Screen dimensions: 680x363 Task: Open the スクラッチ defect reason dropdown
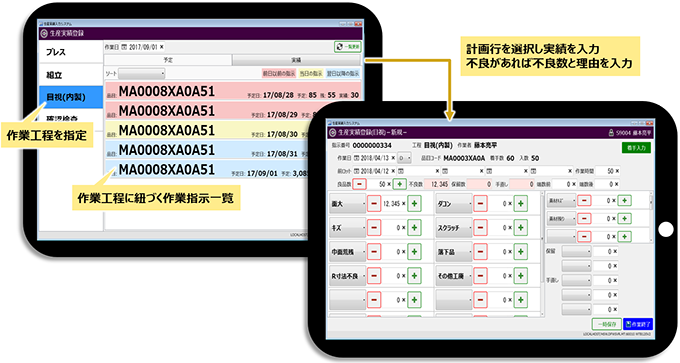pos(454,228)
